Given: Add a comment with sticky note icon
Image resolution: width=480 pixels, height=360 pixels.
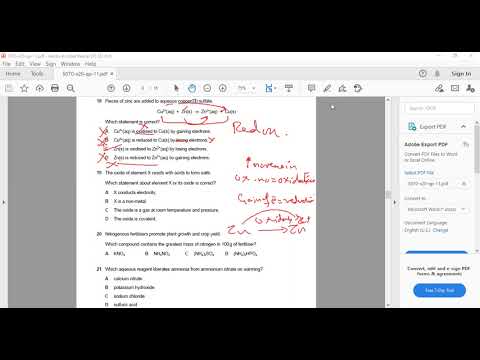Looking at the screenshot, I should [x=311, y=88].
